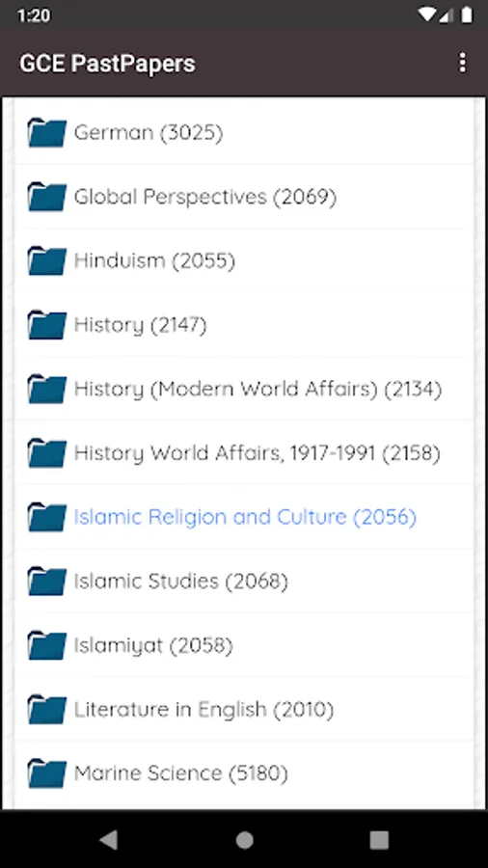
Task: Open the three-dot overflow menu
Action: (x=463, y=63)
